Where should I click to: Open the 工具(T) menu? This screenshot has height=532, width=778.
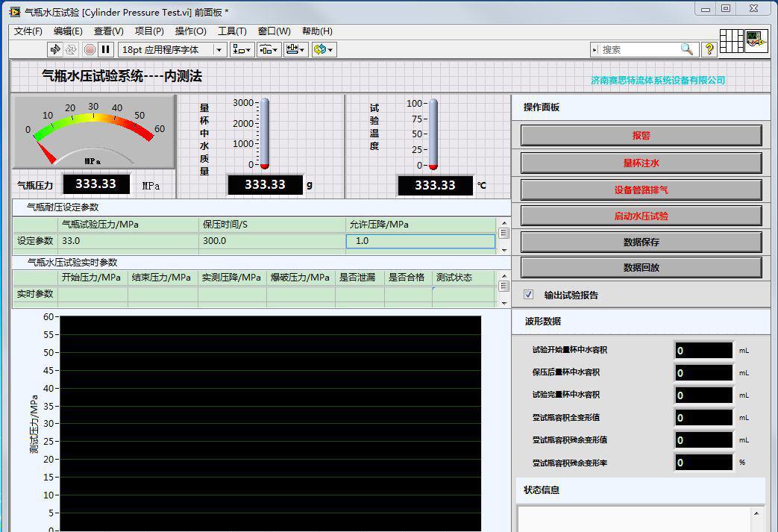click(232, 31)
